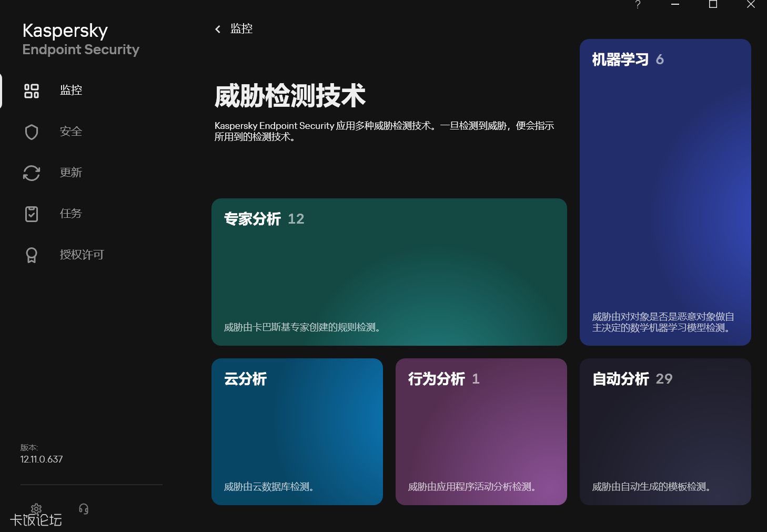
Task: Open support via the headset icon
Action: pos(84,508)
